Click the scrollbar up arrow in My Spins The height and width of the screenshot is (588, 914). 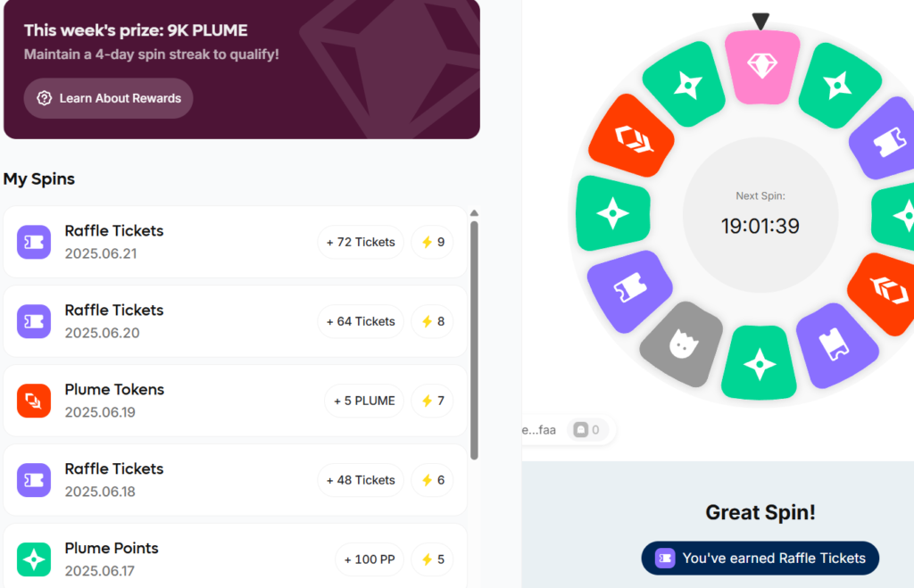475,213
